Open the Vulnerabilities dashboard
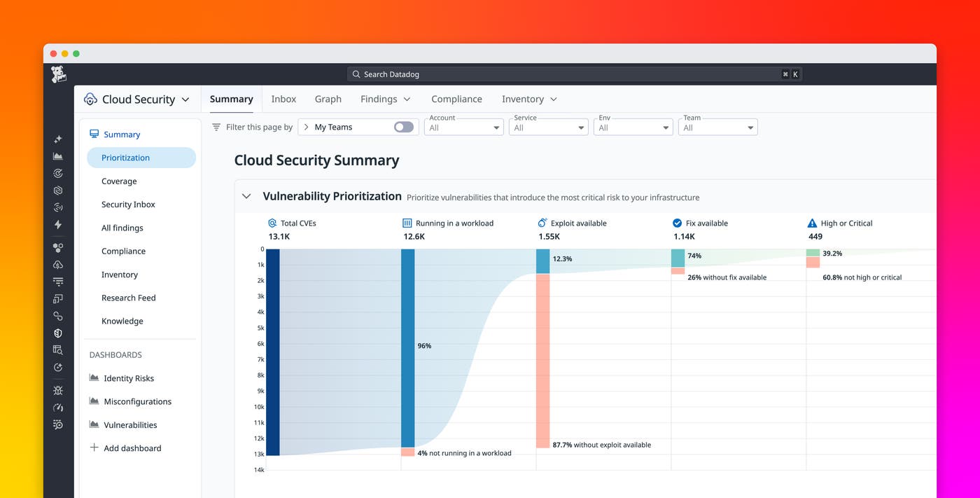Screen dimensions: 980x498 click(x=130, y=424)
